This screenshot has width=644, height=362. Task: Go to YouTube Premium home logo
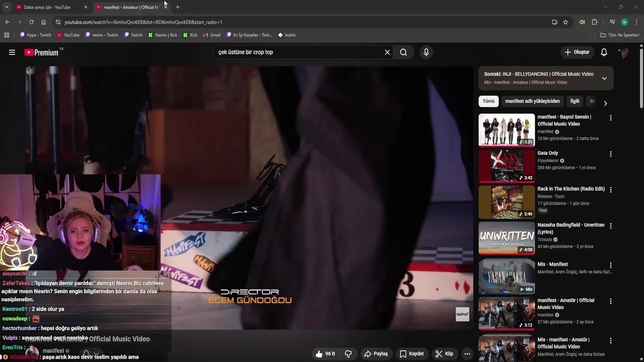coord(41,52)
